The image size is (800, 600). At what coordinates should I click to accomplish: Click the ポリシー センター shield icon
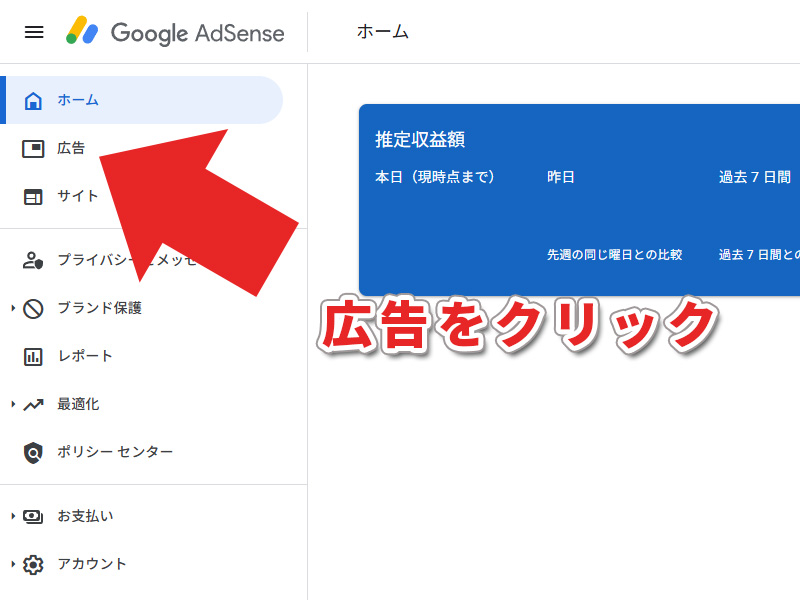point(33,453)
